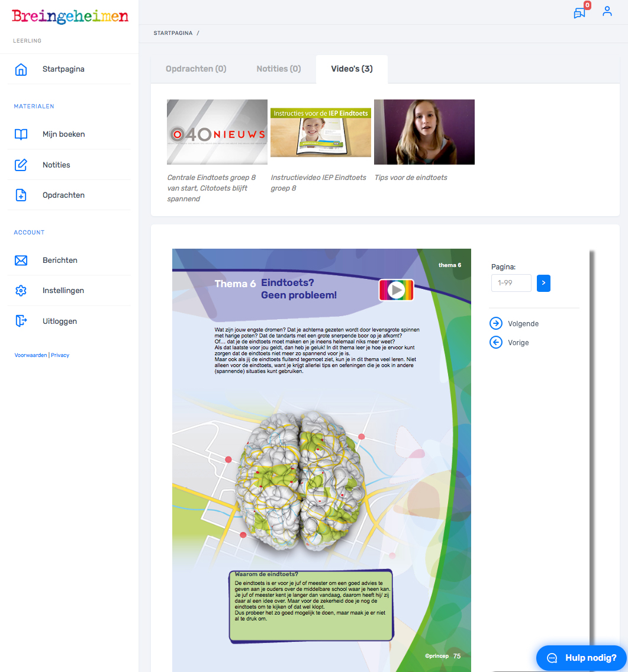
Task: Click the Uitloggen logout icon
Action: click(21, 321)
